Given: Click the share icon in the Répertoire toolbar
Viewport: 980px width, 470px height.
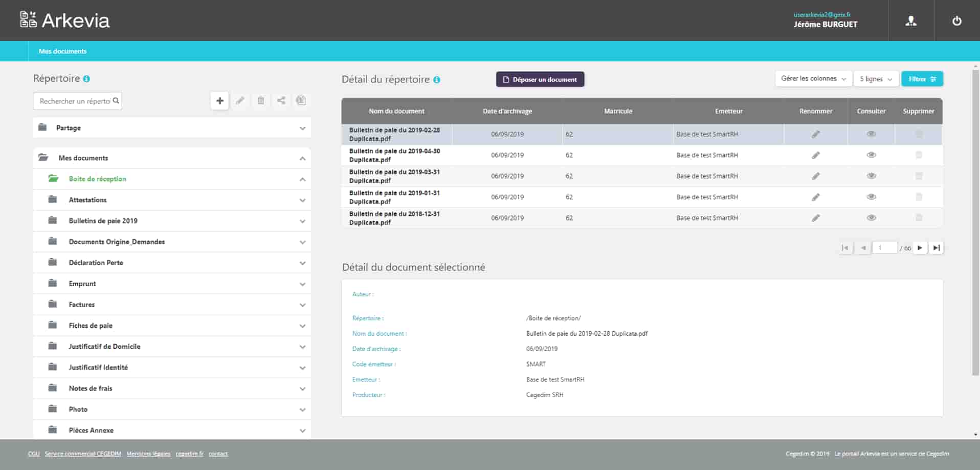Looking at the screenshot, I should point(281,101).
